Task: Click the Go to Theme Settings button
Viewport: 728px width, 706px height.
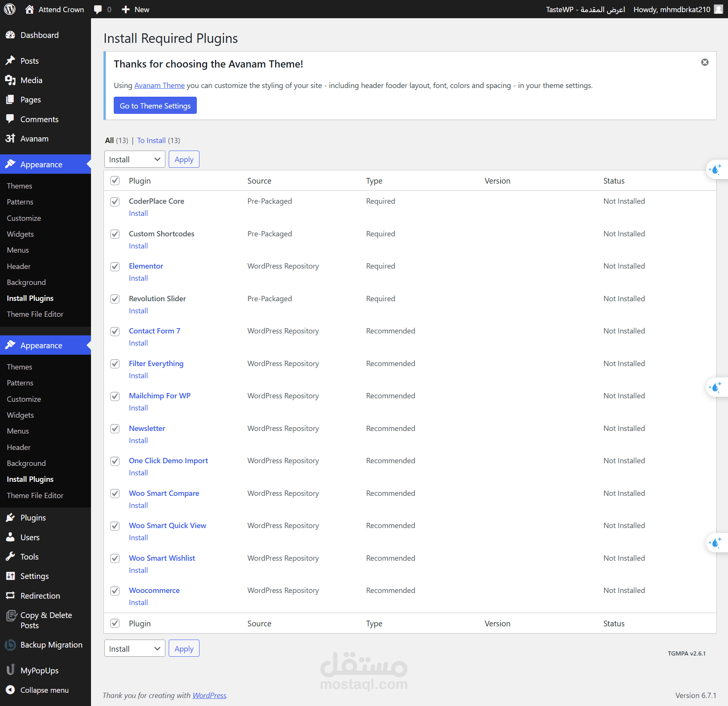Action: (155, 105)
